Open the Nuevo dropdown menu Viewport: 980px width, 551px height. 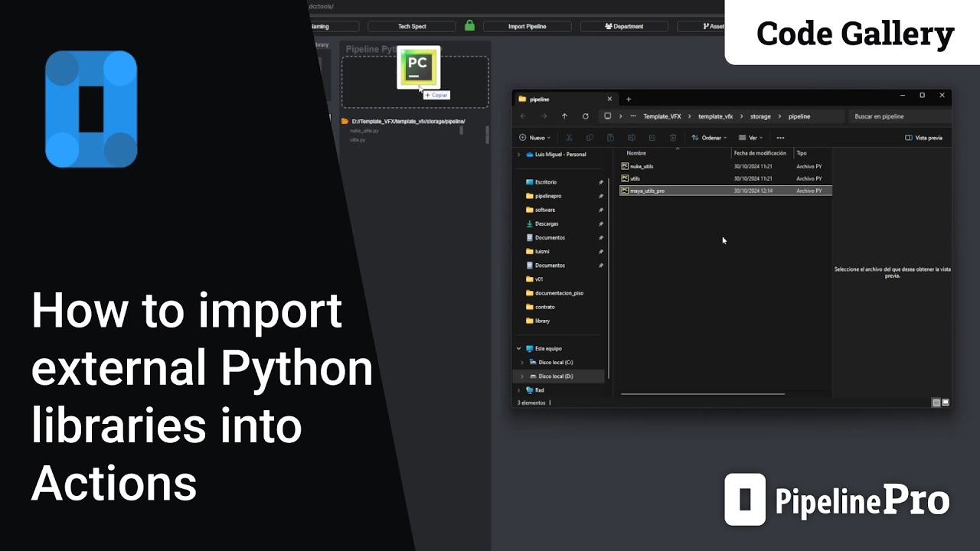[x=534, y=138]
